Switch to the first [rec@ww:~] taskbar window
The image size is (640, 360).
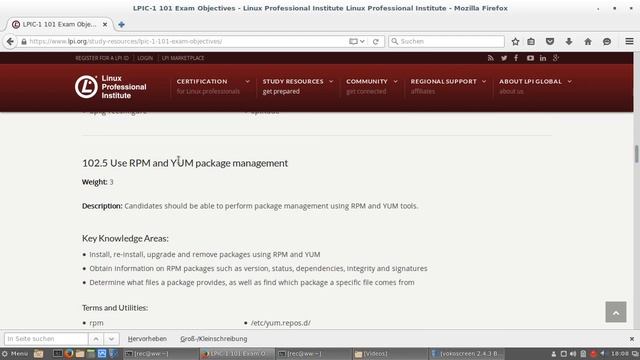[160, 353]
